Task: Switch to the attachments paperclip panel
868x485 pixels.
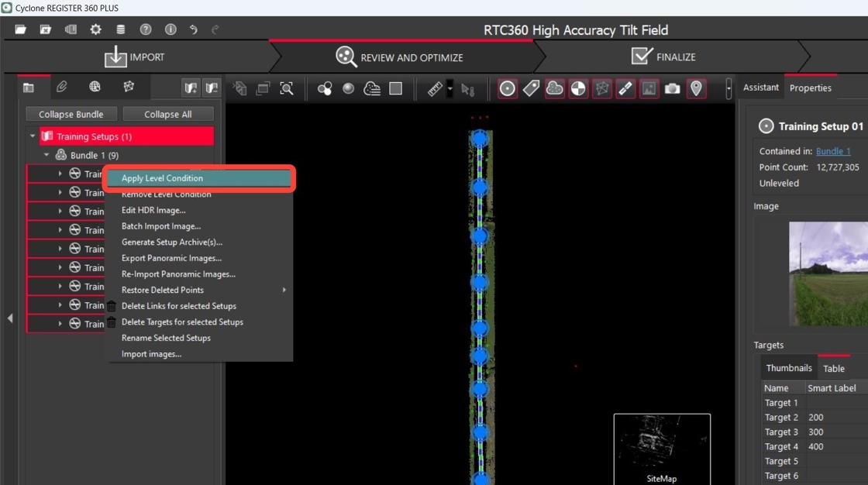Action: coord(61,86)
